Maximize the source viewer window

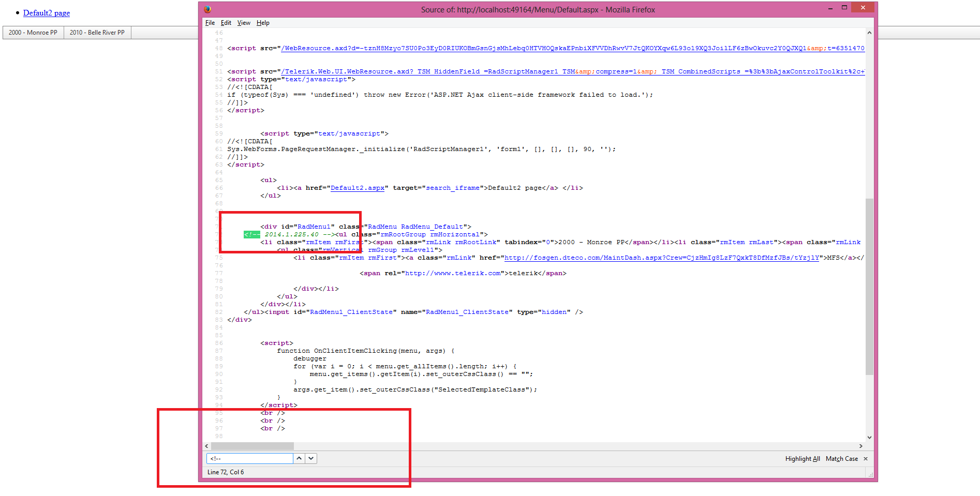pyautogui.click(x=844, y=7)
